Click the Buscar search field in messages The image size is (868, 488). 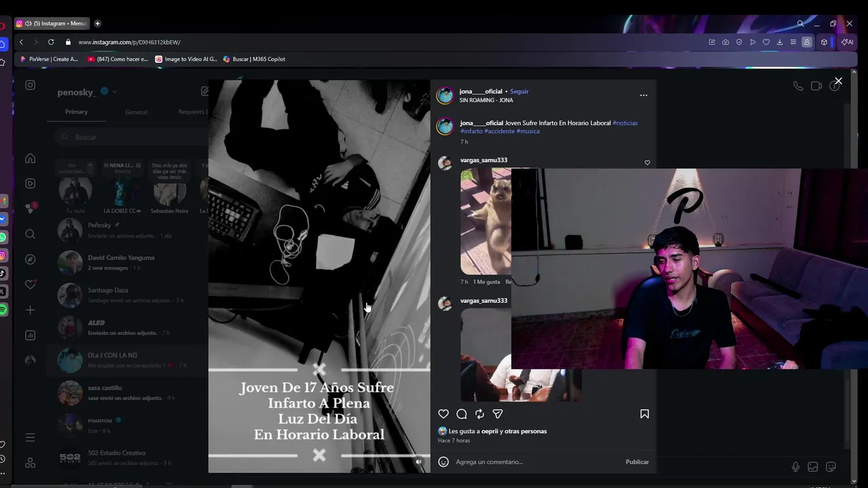(132, 137)
